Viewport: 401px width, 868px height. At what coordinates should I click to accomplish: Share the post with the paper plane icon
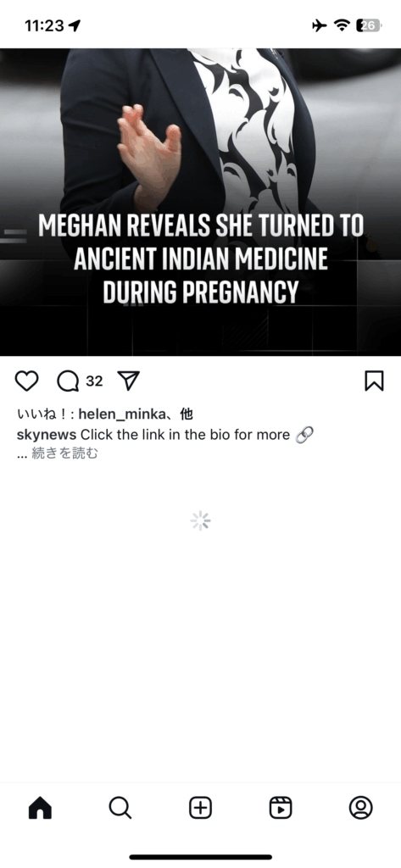tap(129, 381)
